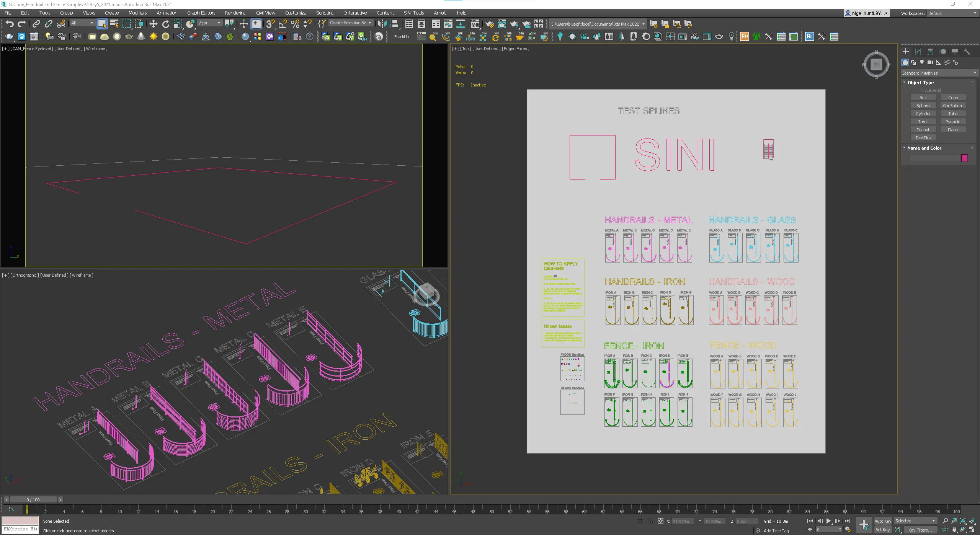Open the Modify panel tab icon
The image size is (980, 535).
pos(918,51)
